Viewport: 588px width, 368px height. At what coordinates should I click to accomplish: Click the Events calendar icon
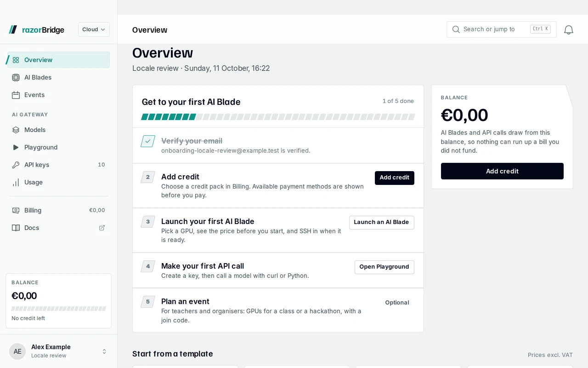point(16,95)
